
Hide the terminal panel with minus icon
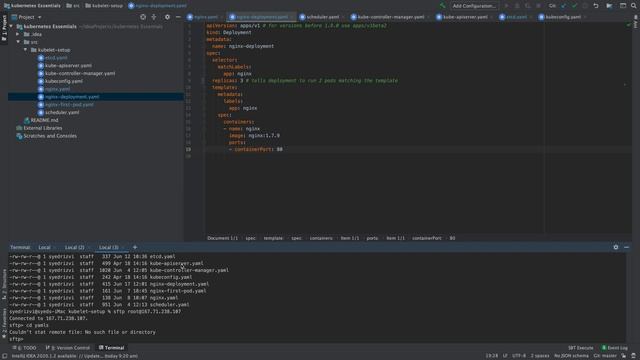point(627,247)
